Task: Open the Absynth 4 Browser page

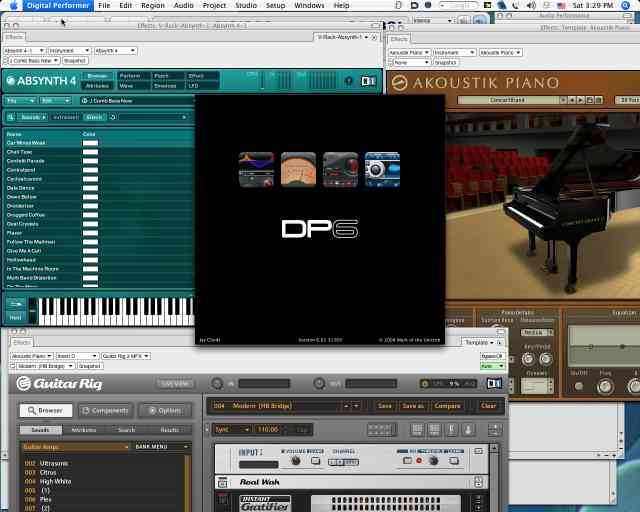Action: pos(97,76)
